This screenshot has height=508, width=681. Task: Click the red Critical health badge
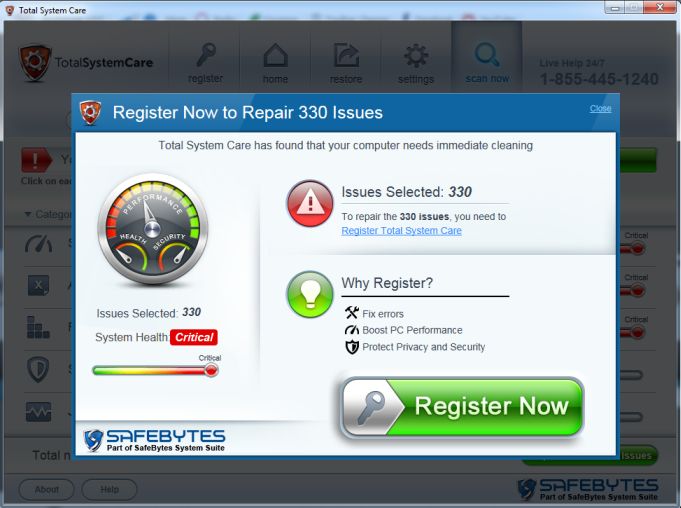194,337
